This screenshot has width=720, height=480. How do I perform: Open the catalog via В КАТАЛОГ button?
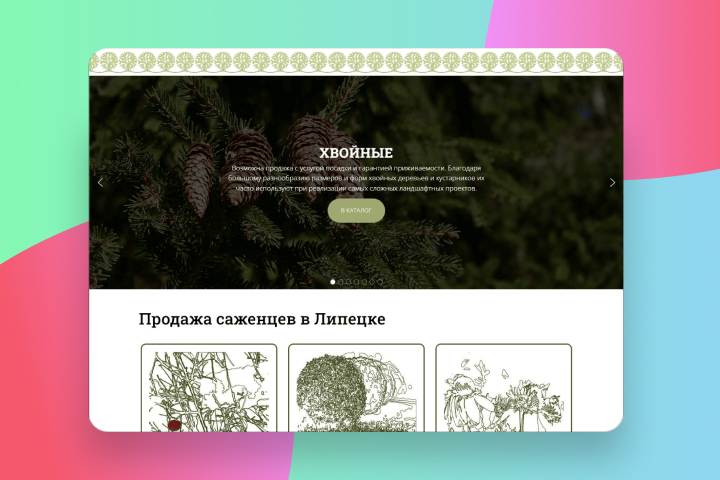pyautogui.click(x=356, y=210)
